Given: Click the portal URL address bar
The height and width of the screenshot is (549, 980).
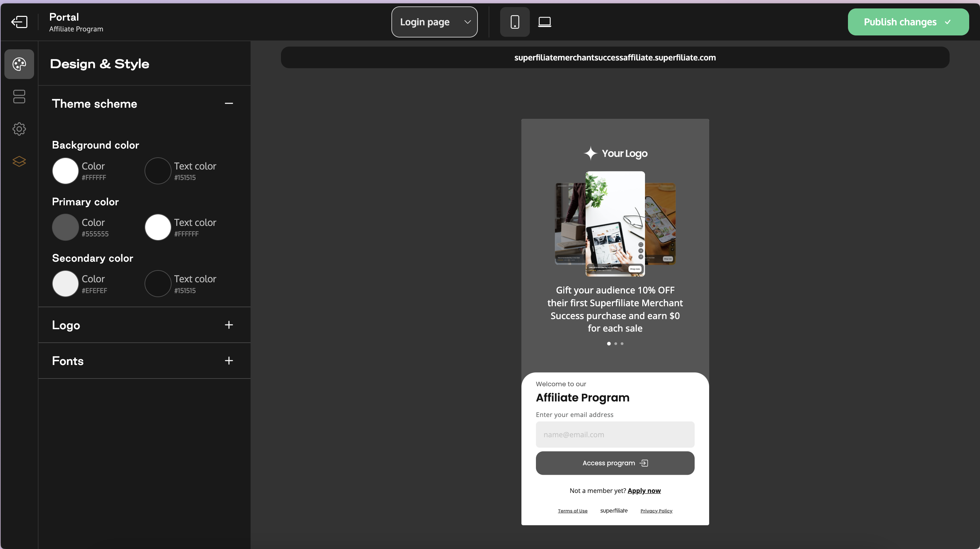Looking at the screenshot, I should (615, 57).
